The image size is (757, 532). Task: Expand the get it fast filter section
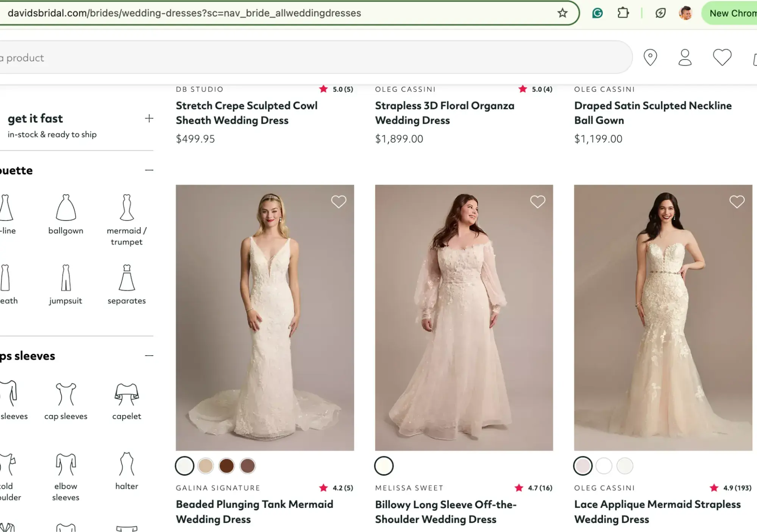point(149,118)
